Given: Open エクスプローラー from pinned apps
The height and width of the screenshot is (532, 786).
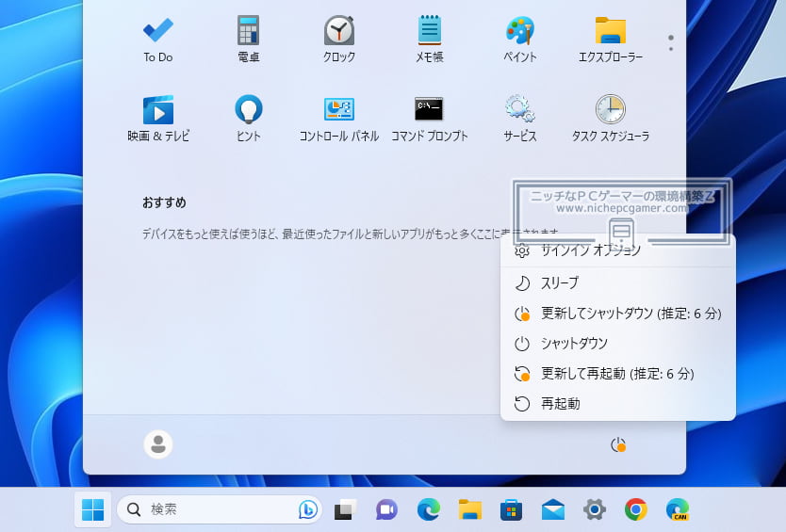Looking at the screenshot, I should [x=610, y=38].
